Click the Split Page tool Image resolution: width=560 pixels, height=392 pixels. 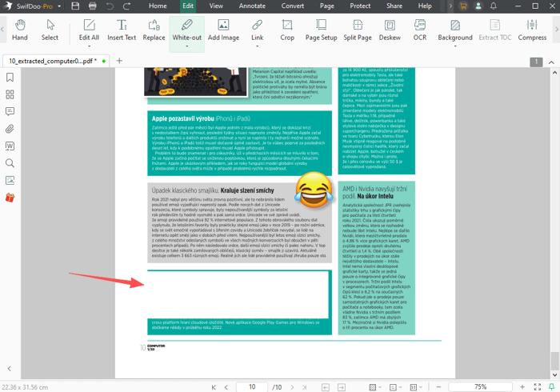358,30
